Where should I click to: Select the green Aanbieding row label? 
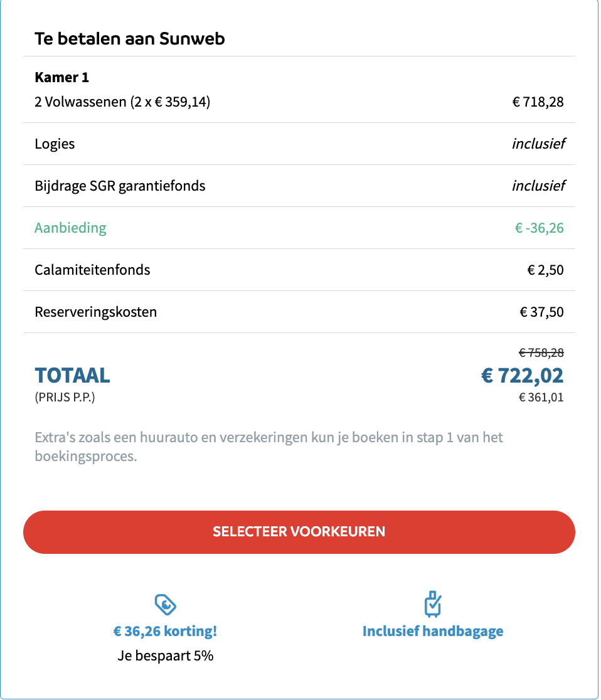70,228
